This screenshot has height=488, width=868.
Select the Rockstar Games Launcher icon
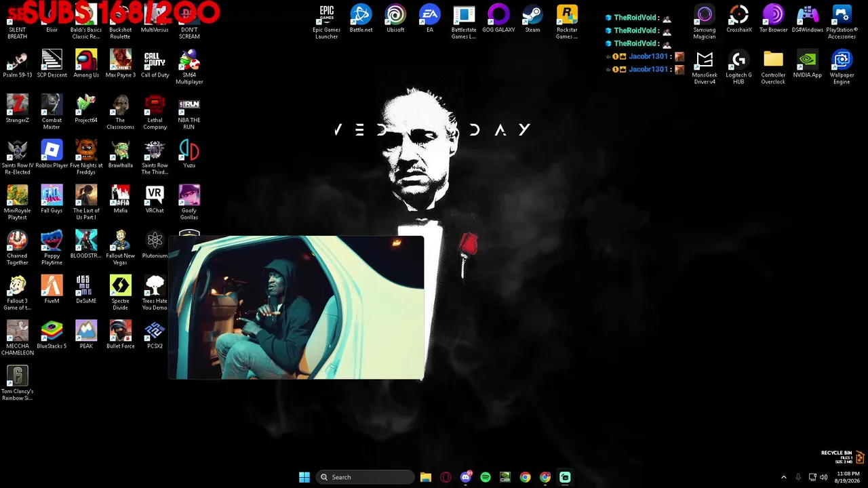[567, 22]
